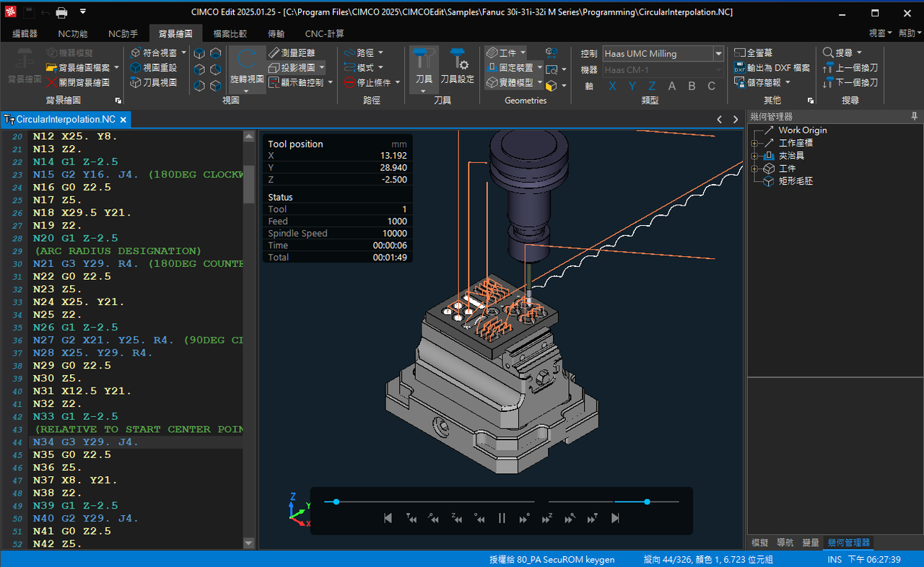Toggle 固定裝置 fixture geometry display

pyautogui.click(x=510, y=67)
